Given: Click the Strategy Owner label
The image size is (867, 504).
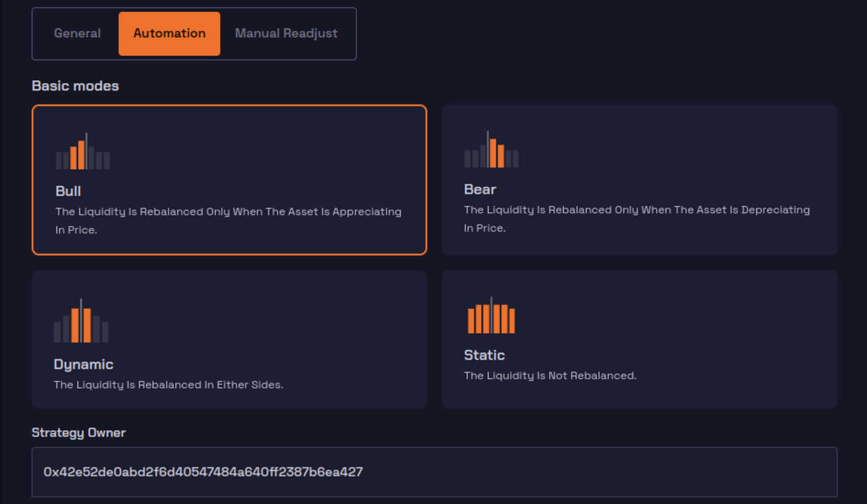Looking at the screenshot, I should tap(79, 433).
